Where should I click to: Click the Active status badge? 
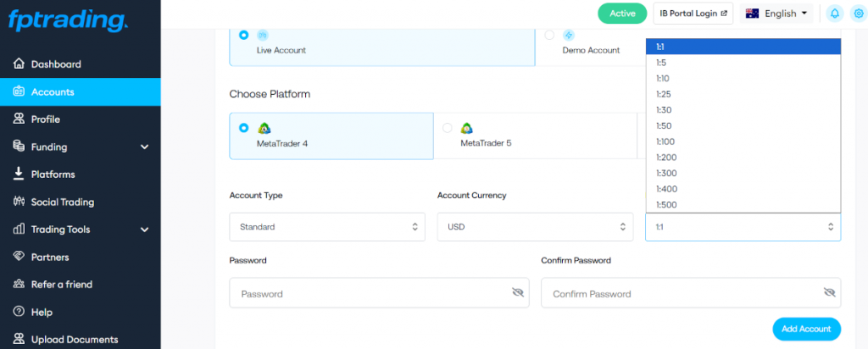pyautogui.click(x=622, y=14)
